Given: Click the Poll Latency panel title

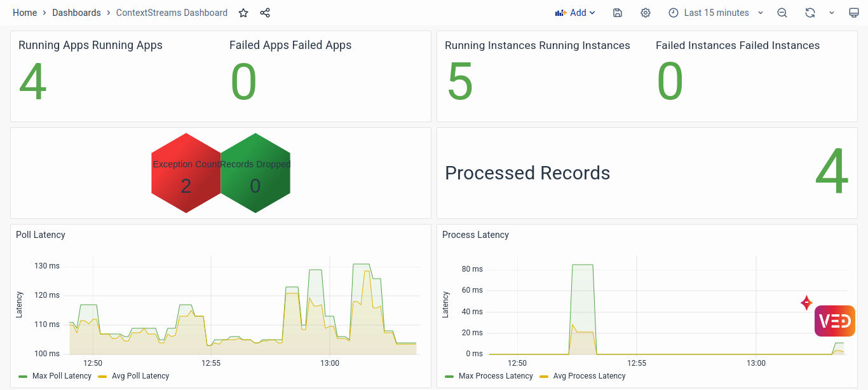Looking at the screenshot, I should [41, 235].
